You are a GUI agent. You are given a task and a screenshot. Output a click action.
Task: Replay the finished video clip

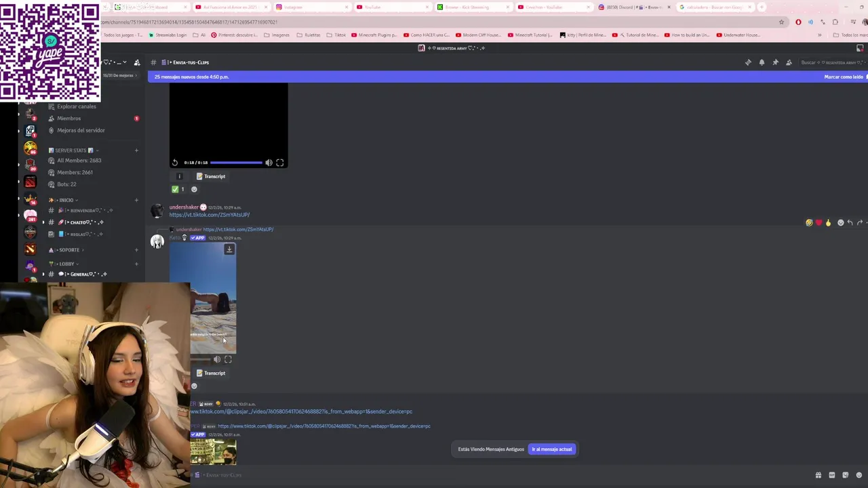pos(175,163)
